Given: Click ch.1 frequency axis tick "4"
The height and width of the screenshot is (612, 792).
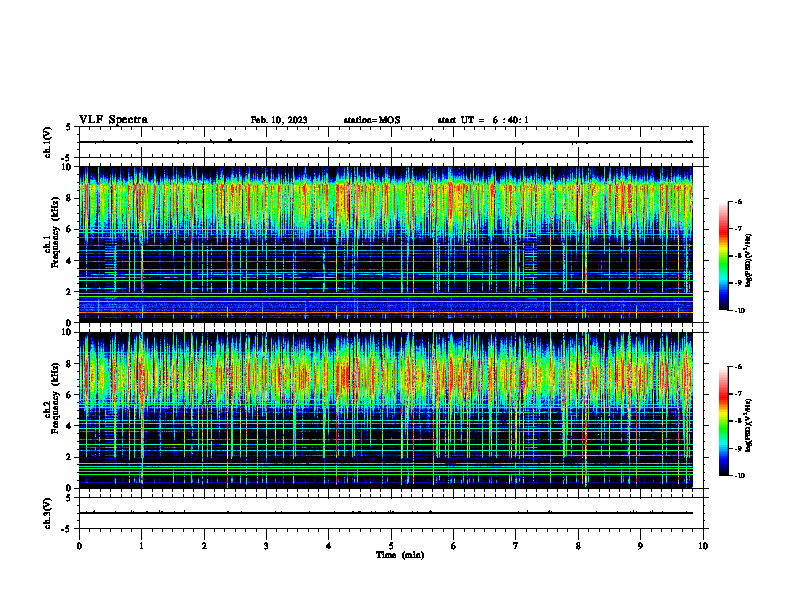Looking at the screenshot, I should [70, 261].
